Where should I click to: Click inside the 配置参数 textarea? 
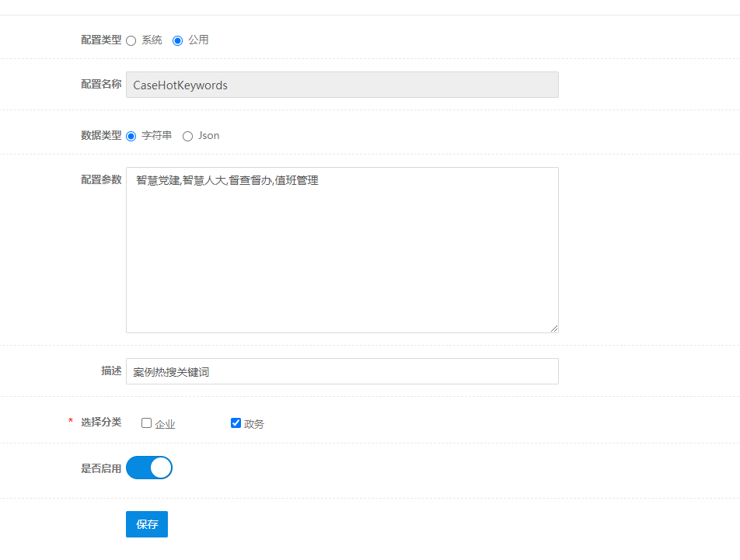[342, 250]
